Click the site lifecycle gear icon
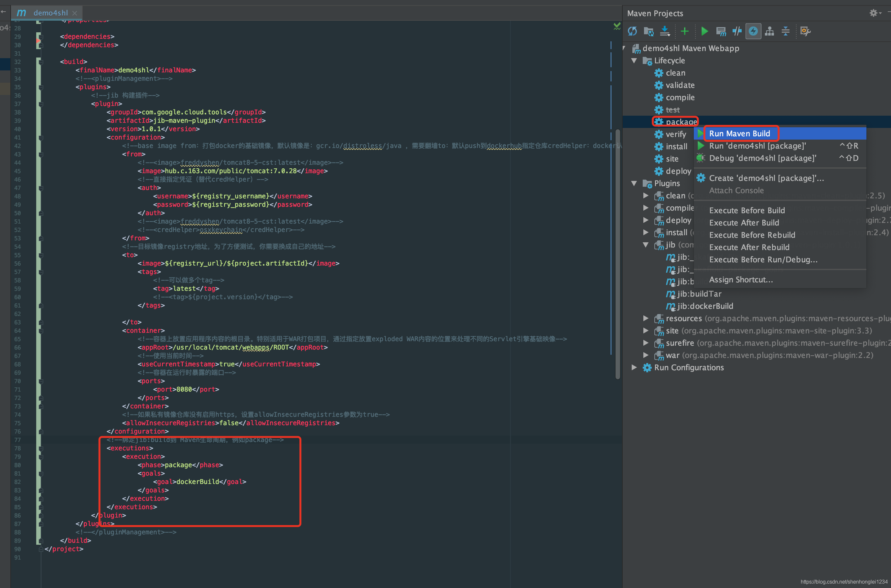This screenshot has height=588, width=891. click(x=659, y=159)
